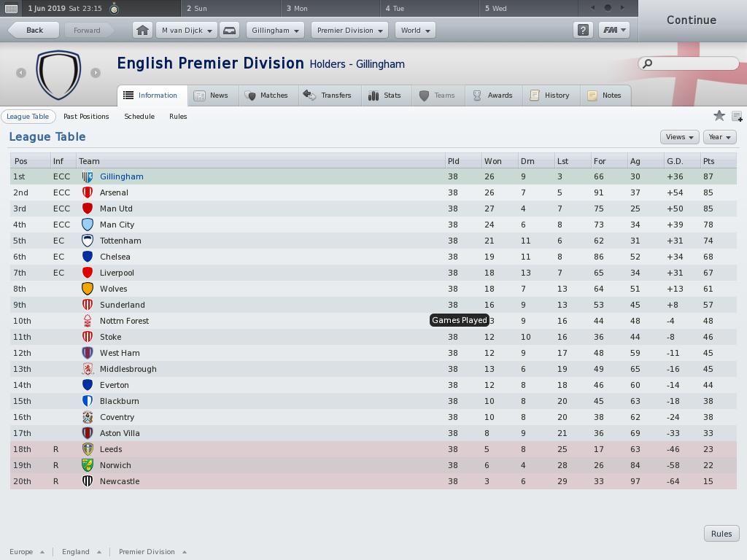Open the home screen icon

(142, 30)
